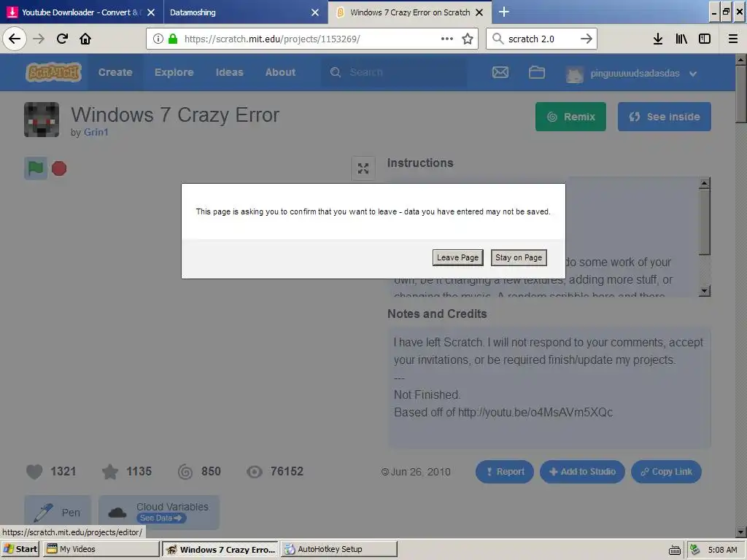Viewport: 747px width, 560px height.
Task: Open the Library bookshelf icon
Action: tap(681, 39)
